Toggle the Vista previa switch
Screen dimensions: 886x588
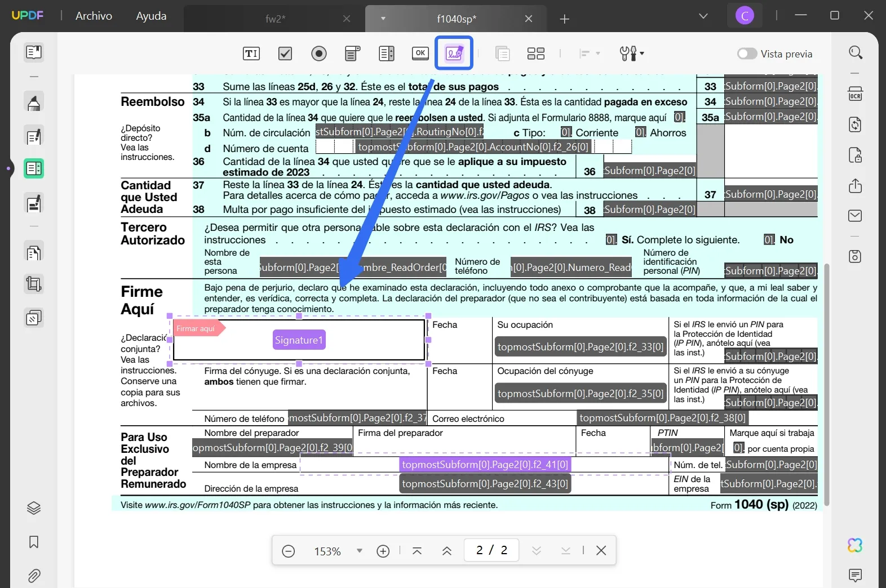click(x=747, y=54)
